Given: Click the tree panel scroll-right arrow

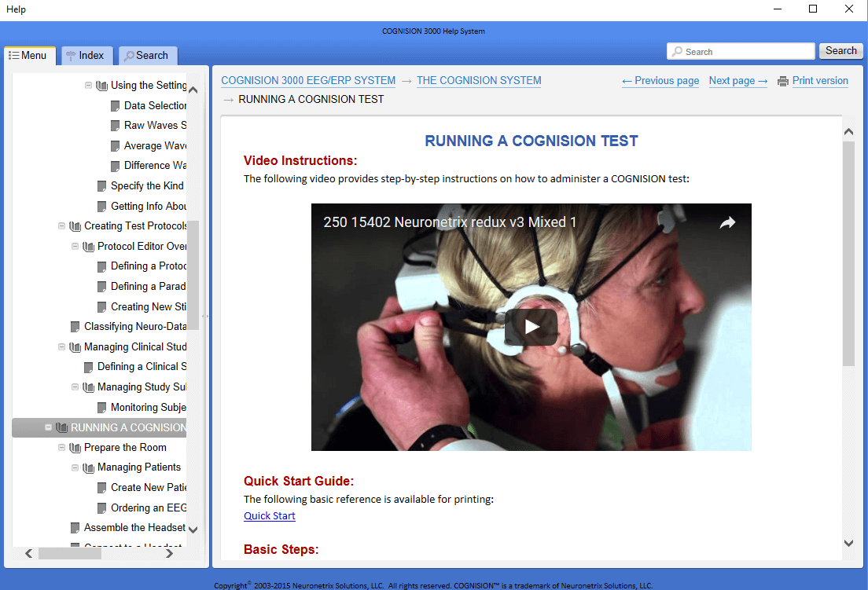Looking at the screenshot, I should point(169,553).
